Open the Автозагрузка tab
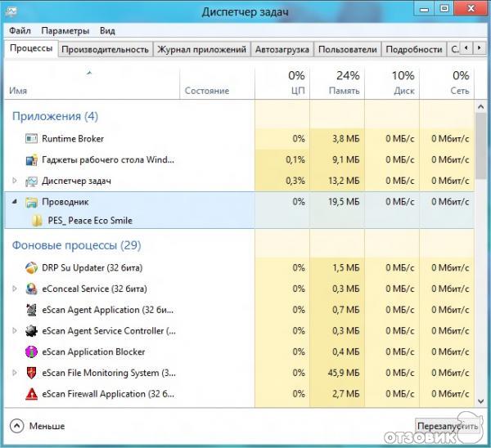The image size is (491, 448). pyautogui.click(x=282, y=49)
